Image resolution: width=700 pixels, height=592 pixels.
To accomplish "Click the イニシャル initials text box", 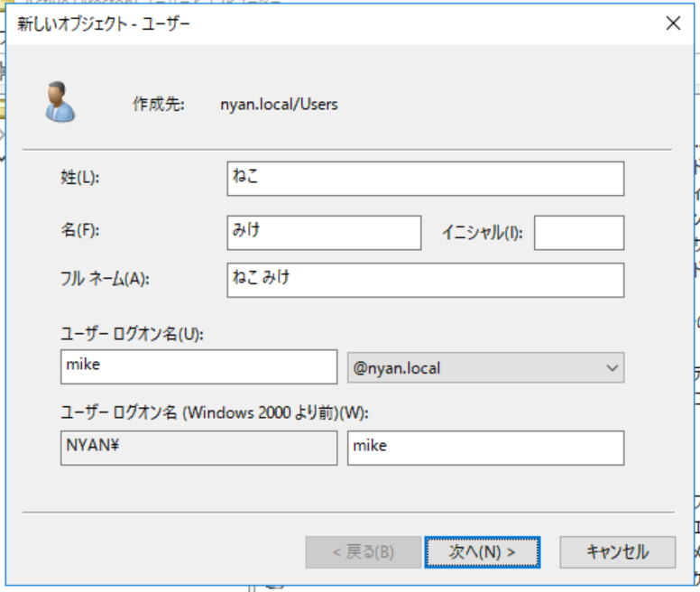I will tap(578, 232).
